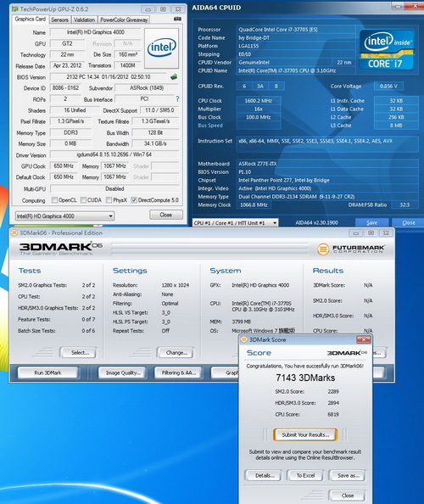424x504 pixels.
Task: Click the AIDA64 Save button
Action: pyautogui.click(x=371, y=223)
